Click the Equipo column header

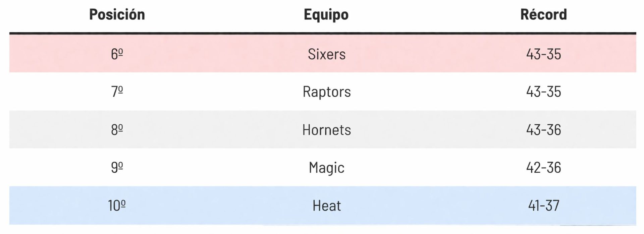326,14
